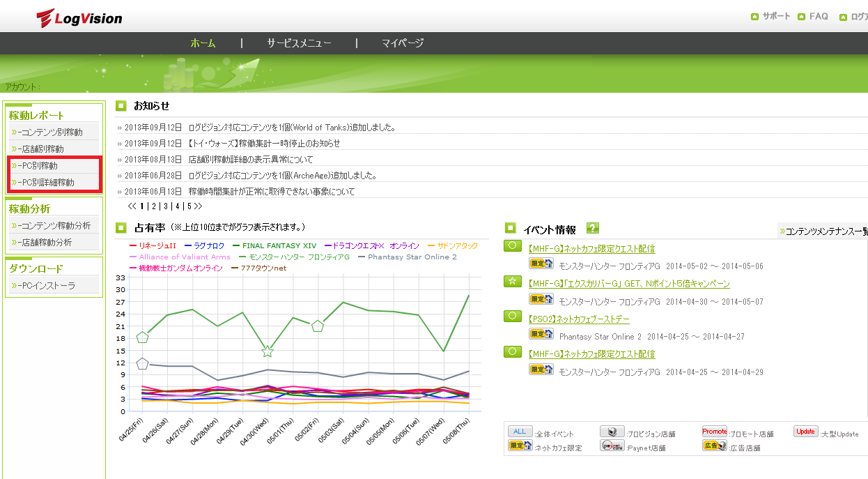Open the サービスメニュー menu
Viewport: 868px width, 479px height.
point(299,43)
